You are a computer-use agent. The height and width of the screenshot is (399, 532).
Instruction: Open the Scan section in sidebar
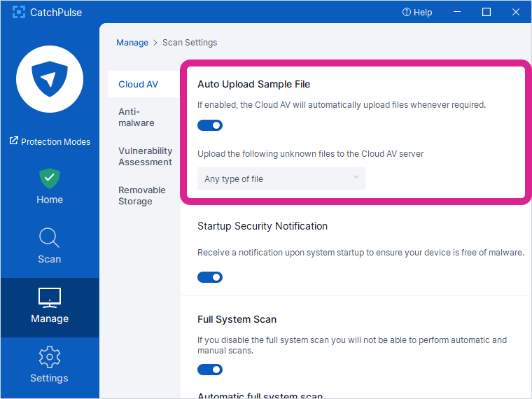coord(50,246)
